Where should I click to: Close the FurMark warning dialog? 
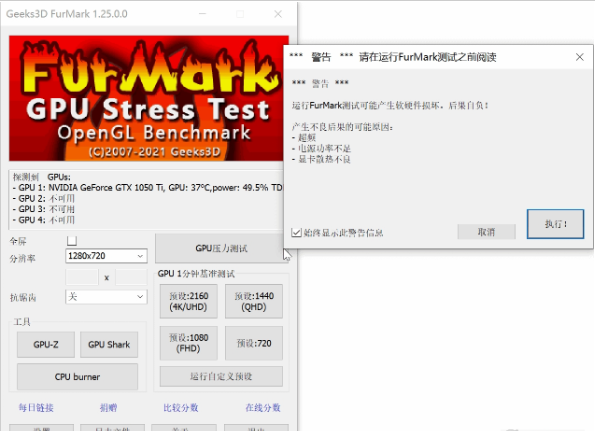coord(579,57)
